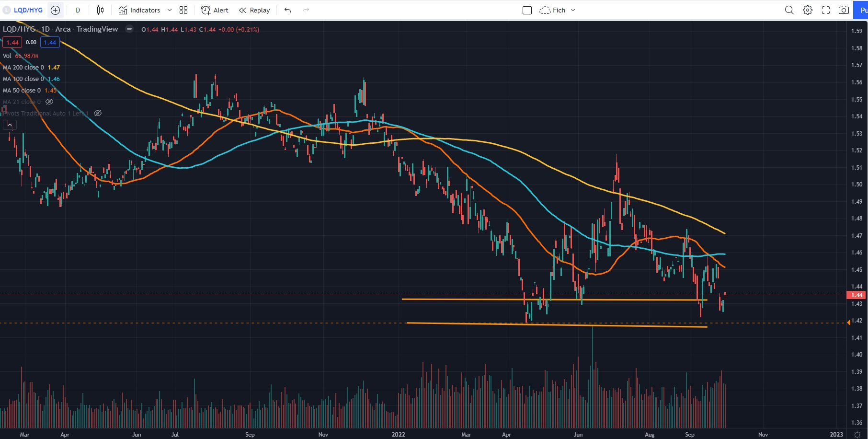Select the upper orange horizontal trendline

[554, 300]
